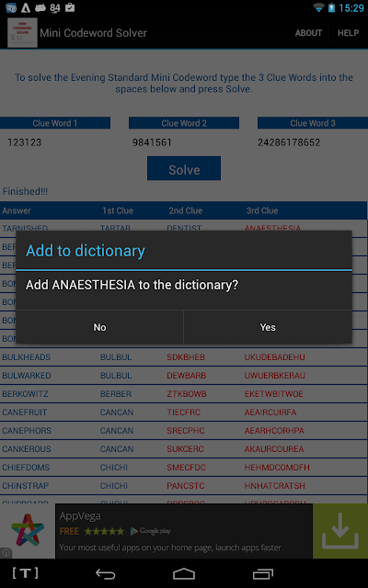Tap the green download arrow icon

tap(339, 531)
